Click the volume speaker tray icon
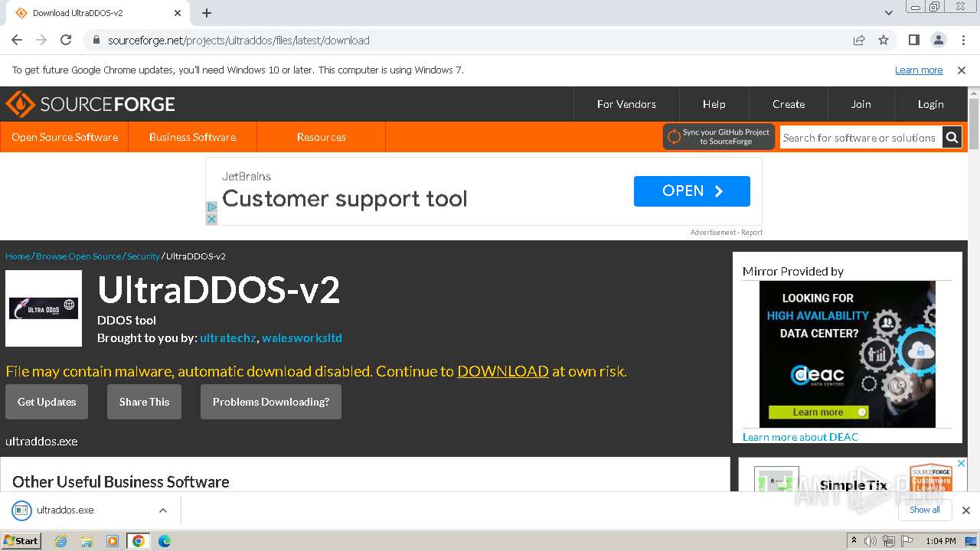This screenshot has height=551, width=980. (871, 541)
